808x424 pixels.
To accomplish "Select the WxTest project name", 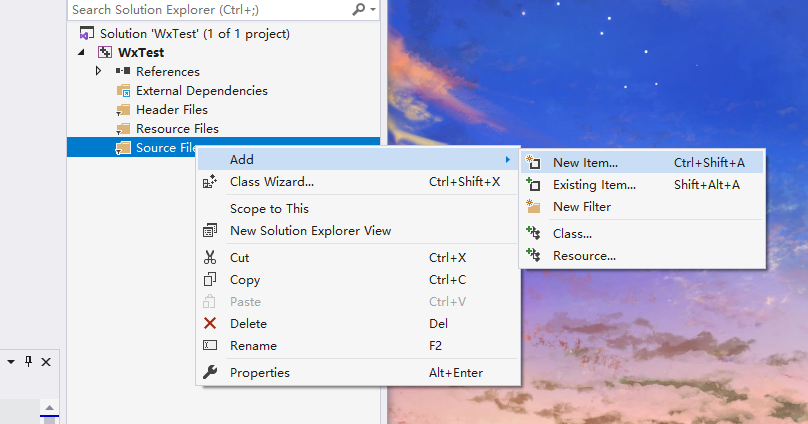I will (141, 53).
